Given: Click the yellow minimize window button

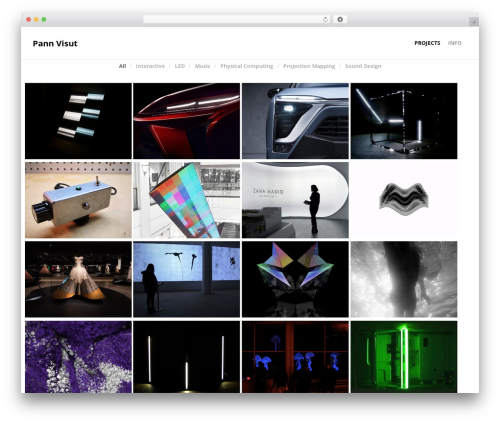Looking at the screenshot, I should [36, 19].
